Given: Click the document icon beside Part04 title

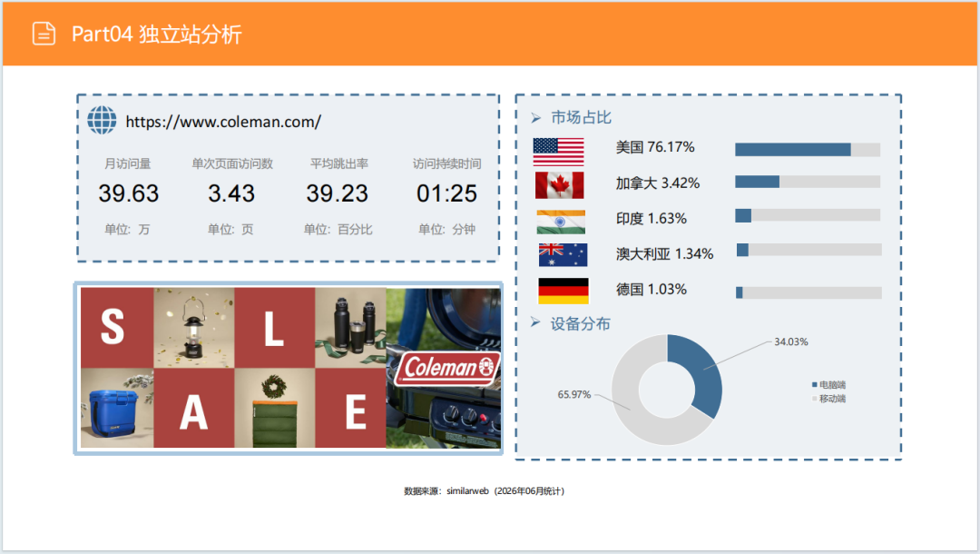Looking at the screenshot, I should point(44,34).
